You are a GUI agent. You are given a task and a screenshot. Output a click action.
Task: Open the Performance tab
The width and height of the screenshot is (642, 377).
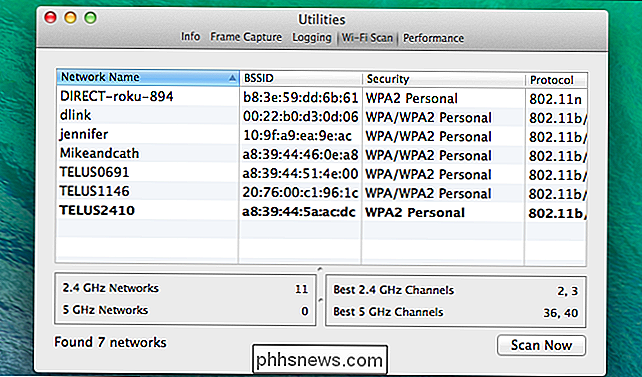coord(434,38)
